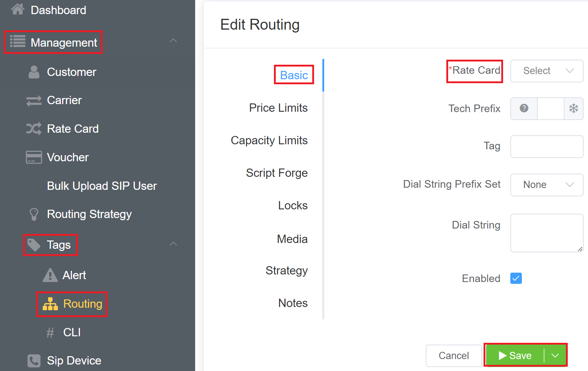Click the Cancel button
This screenshot has width=588, height=371.
[x=454, y=356]
